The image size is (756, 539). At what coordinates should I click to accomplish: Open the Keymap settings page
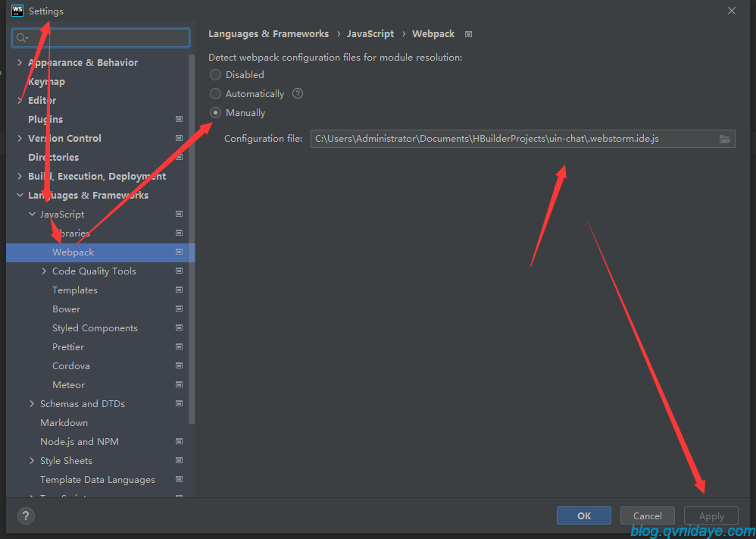click(x=47, y=82)
